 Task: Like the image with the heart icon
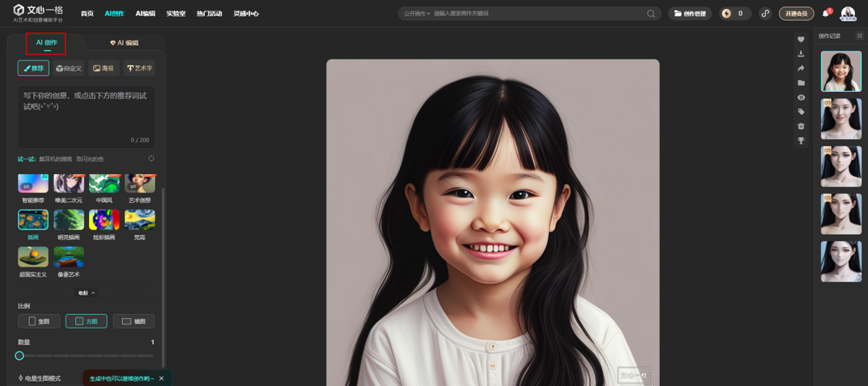[x=801, y=39]
